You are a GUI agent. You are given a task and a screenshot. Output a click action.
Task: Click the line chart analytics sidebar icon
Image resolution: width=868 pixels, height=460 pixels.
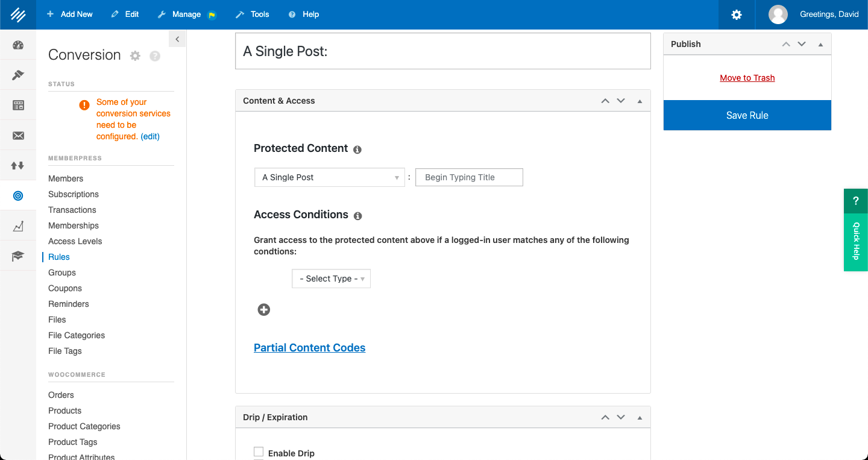(18, 227)
